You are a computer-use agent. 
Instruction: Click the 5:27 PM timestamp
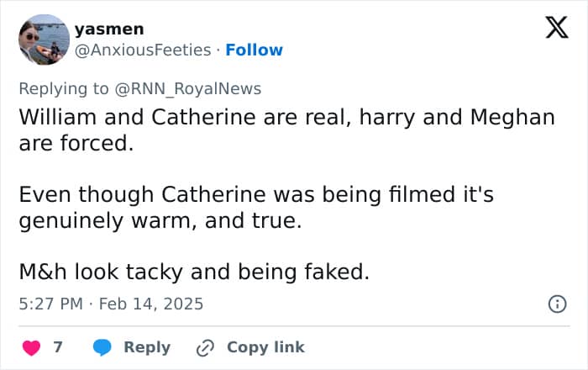click(50, 304)
